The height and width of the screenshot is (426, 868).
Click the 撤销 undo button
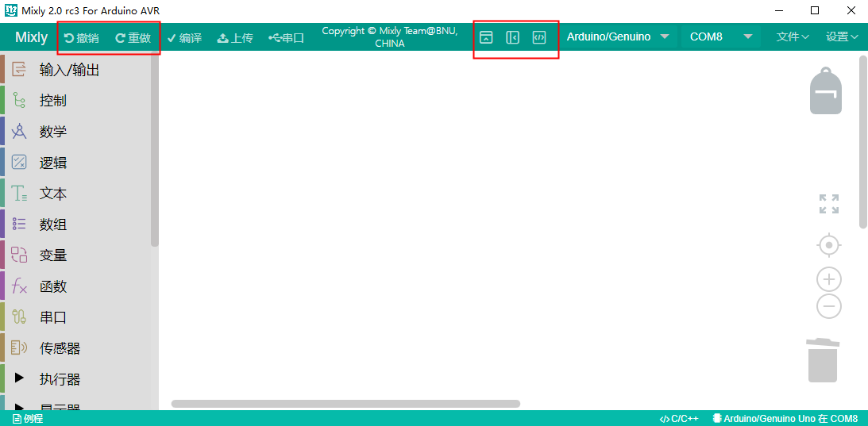coord(82,37)
